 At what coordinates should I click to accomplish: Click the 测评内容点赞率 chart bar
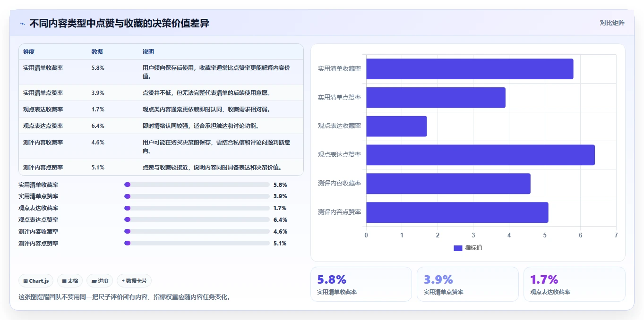[x=457, y=212]
